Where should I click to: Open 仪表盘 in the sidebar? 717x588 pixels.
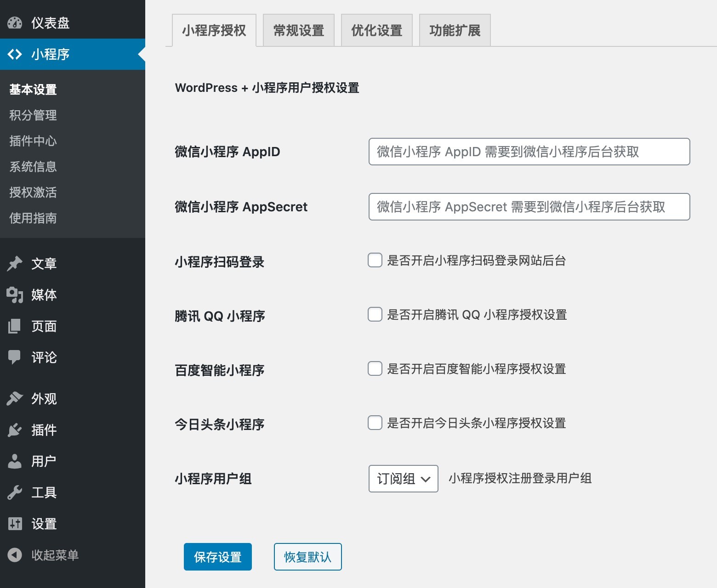click(73, 23)
